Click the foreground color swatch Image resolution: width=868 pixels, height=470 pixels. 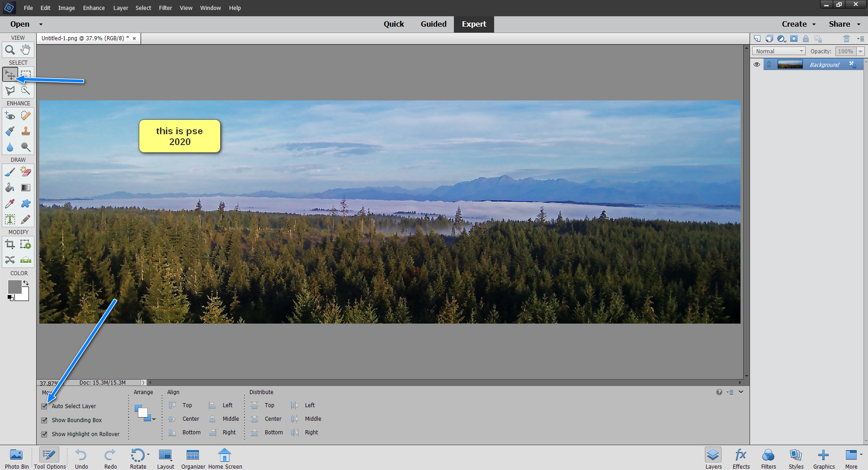[x=14, y=287]
